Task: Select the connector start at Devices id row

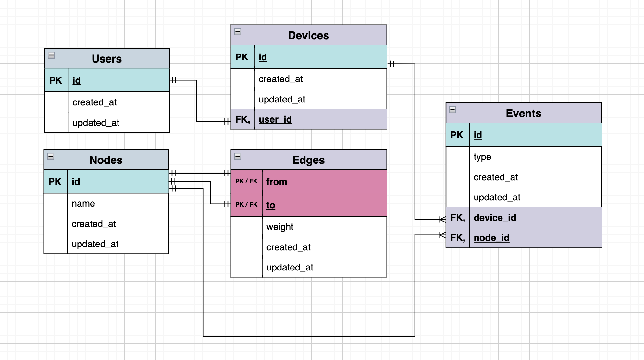Action: tap(392, 64)
